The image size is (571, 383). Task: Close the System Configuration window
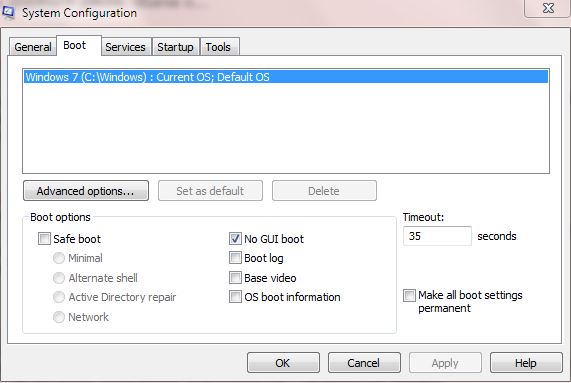[x=548, y=8]
